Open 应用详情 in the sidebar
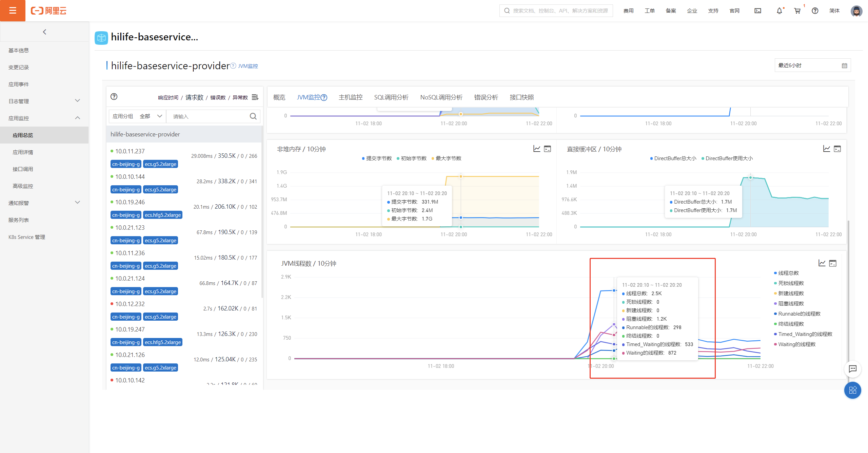868x453 pixels. click(23, 152)
